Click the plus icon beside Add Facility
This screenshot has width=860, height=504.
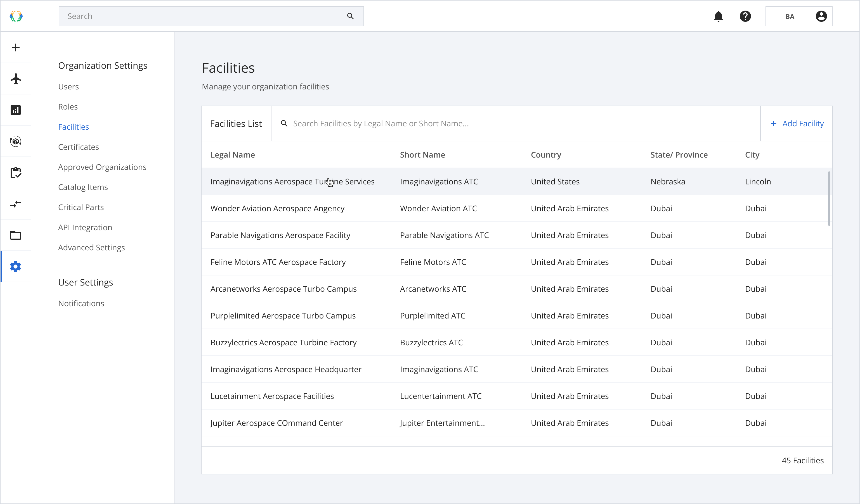coord(773,123)
